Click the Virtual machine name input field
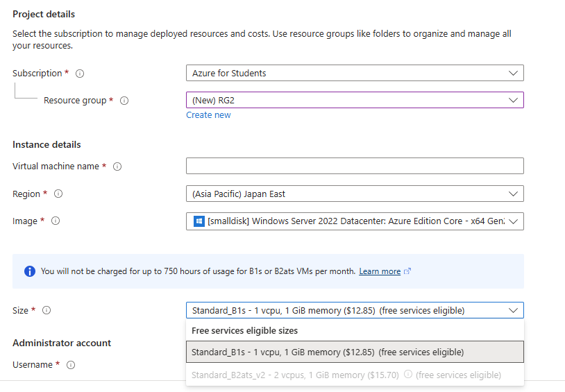Image resolution: width=565 pixels, height=392 pixels. pos(355,166)
